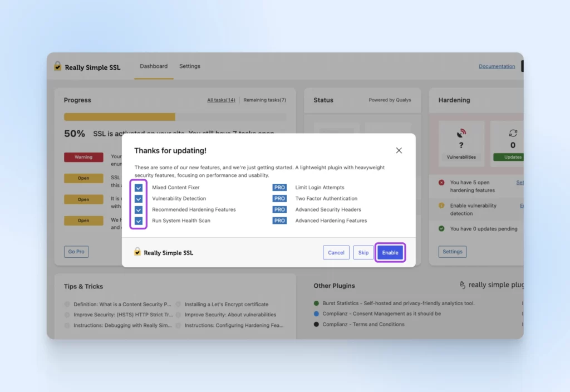Show All tasks(14) in Progress
The image size is (570, 392).
click(x=221, y=100)
